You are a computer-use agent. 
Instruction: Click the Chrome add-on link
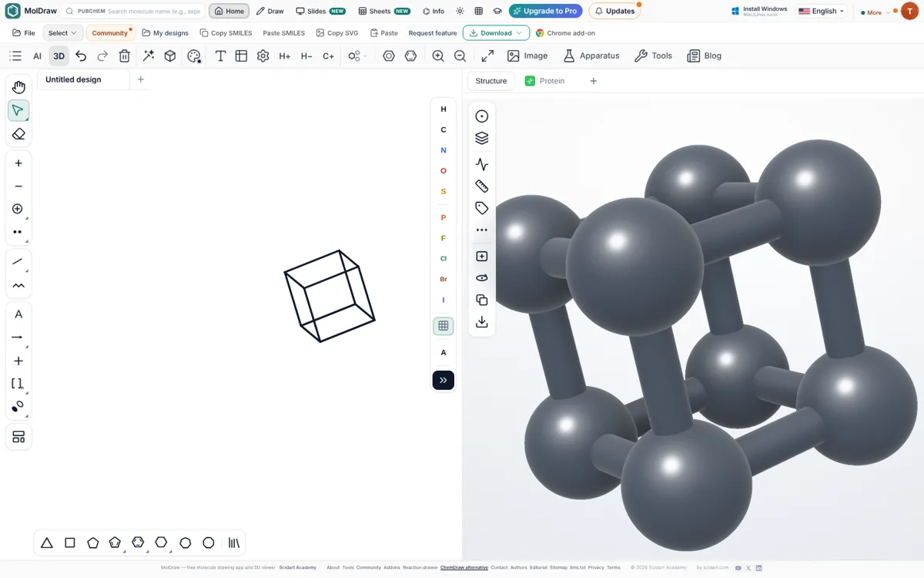click(x=565, y=33)
